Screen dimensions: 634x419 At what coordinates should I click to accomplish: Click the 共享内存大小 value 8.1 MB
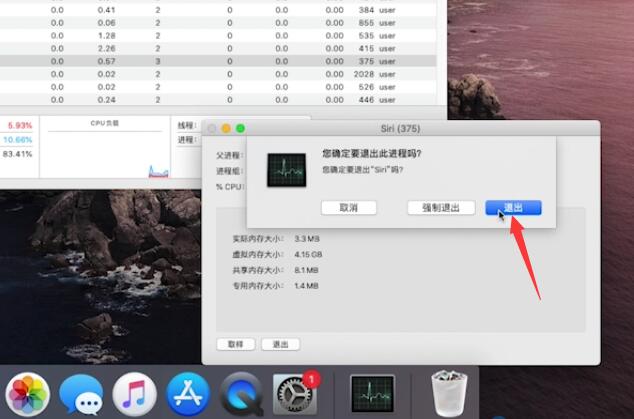click(306, 270)
